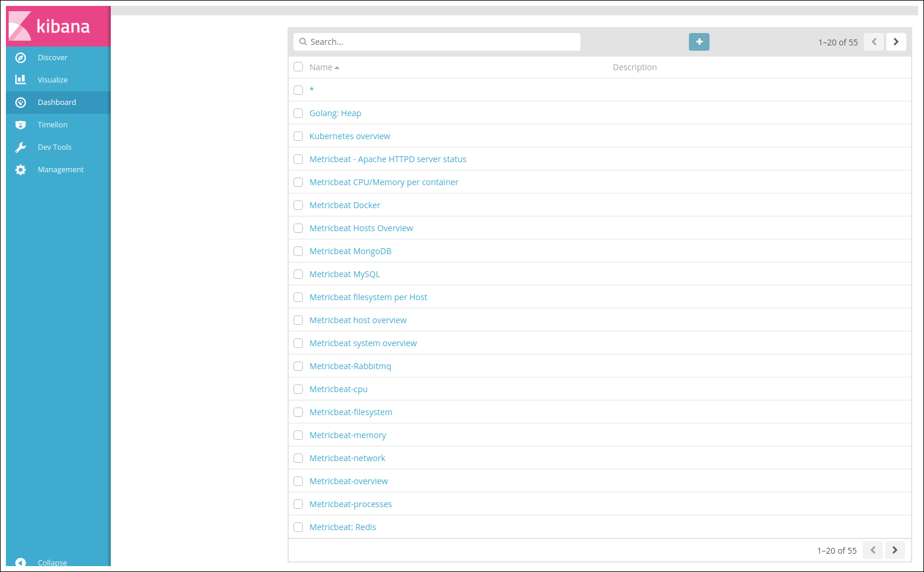Open the Metricbeat Hosts Overview dashboard
Image resolution: width=924 pixels, height=572 pixels.
tap(361, 228)
